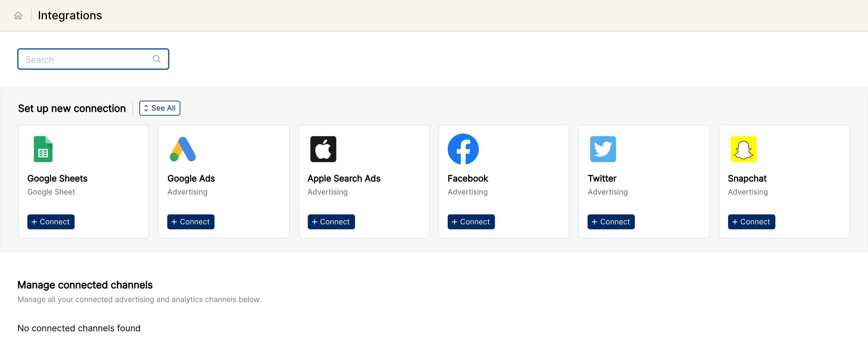The width and height of the screenshot is (868, 348).
Task: Expand the See All connections button
Action: point(160,108)
